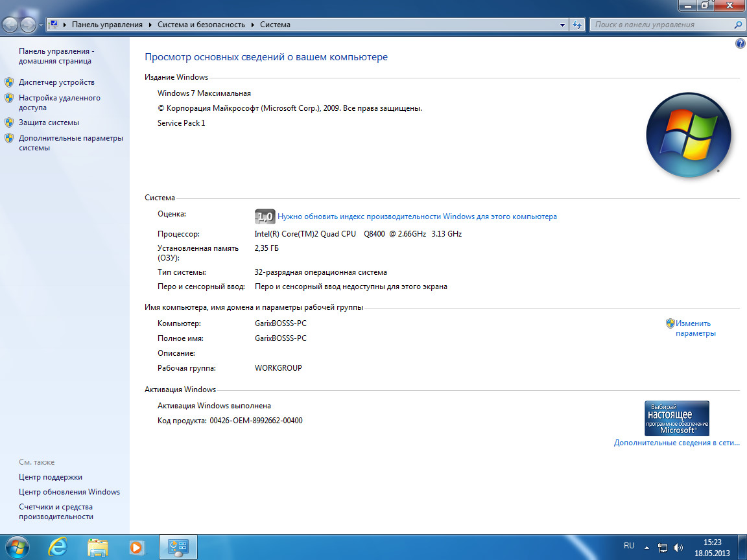Image resolution: width=747 pixels, height=560 pixels.
Task: Open Windows Media Player from taskbar
Action: [137, 548]
